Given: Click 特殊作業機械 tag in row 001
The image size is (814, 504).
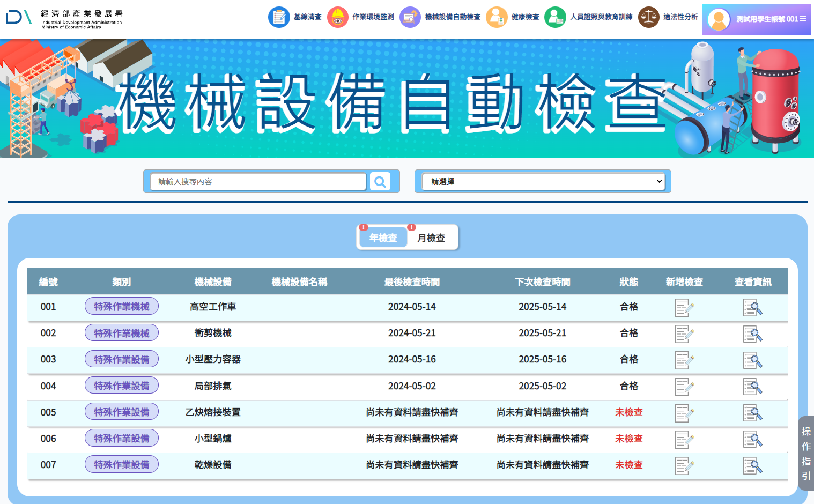Looking at the screenshot, I should click(122, 306).
